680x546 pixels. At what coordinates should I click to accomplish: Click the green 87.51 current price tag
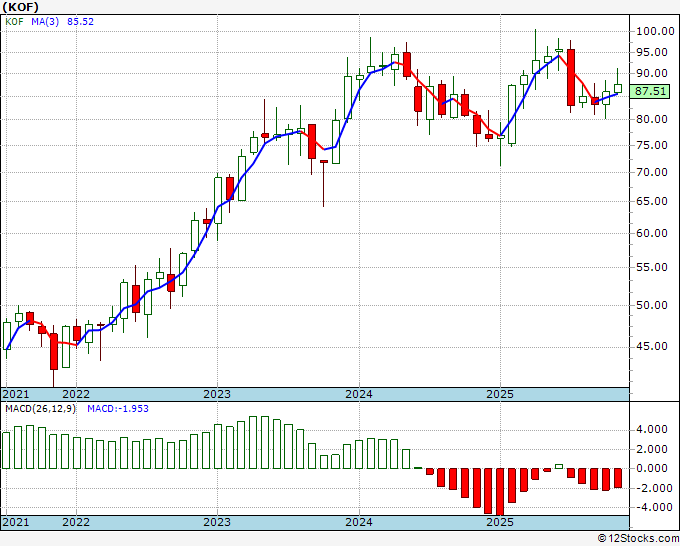click(x=650, y=92)
